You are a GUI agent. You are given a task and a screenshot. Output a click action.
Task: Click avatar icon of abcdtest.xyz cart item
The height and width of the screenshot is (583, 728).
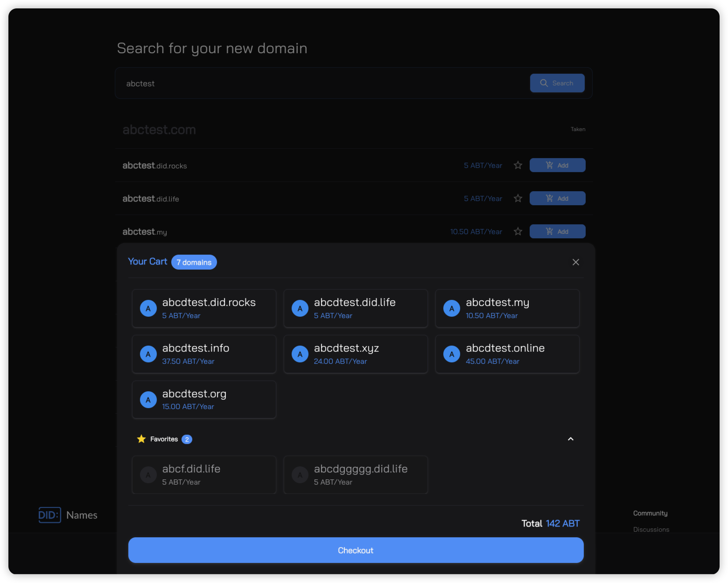click(300, 354)
